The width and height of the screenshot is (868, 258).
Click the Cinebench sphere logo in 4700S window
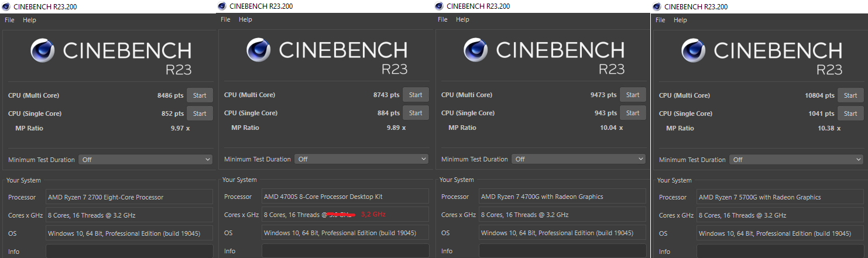(259, 50)
